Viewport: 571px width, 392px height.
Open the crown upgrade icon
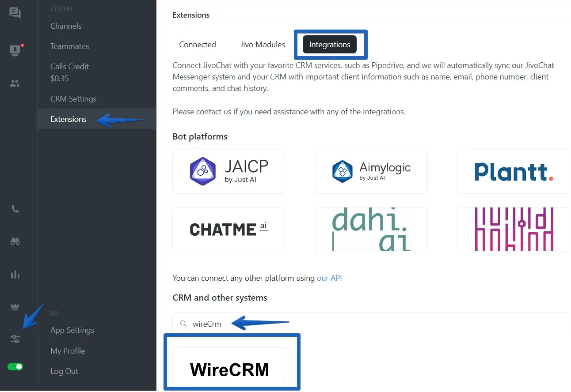click(x=15, y=307)
